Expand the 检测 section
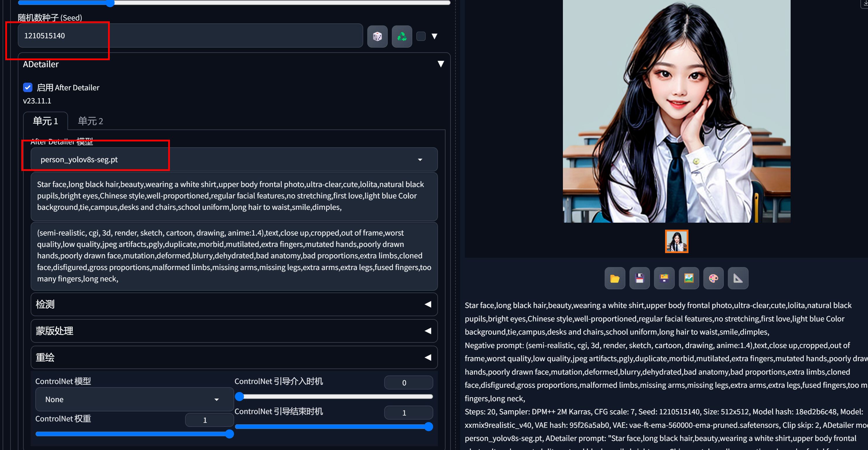 pos(234,304)
